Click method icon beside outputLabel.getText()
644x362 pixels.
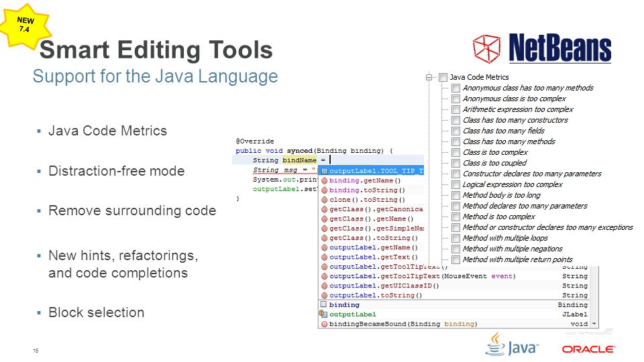(324, 257)
